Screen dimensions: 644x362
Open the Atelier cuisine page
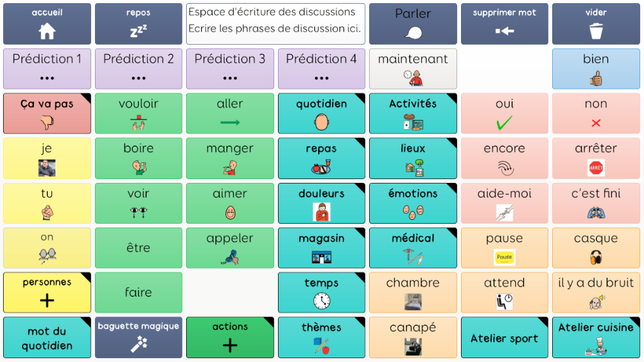click(596, 337)
